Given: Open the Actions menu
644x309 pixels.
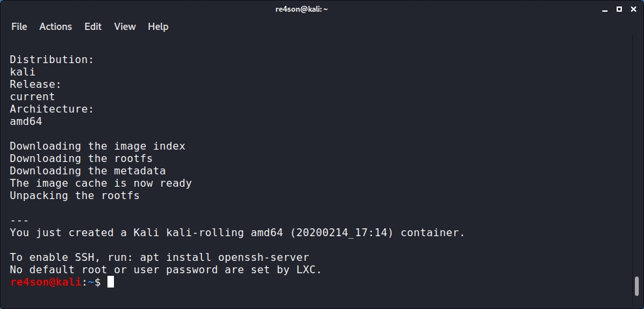Looking at the screenshot, I should pyautogui.click(x=55, y=27).
